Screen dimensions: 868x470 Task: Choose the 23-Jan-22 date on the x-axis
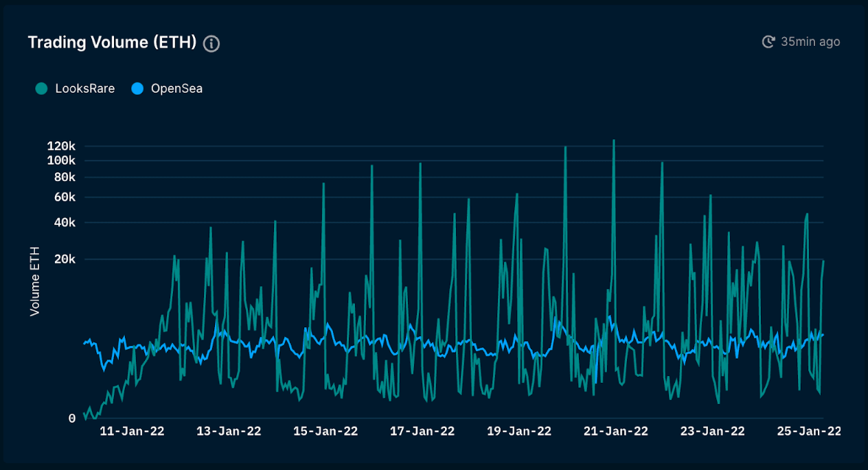(x=713, y=432)
